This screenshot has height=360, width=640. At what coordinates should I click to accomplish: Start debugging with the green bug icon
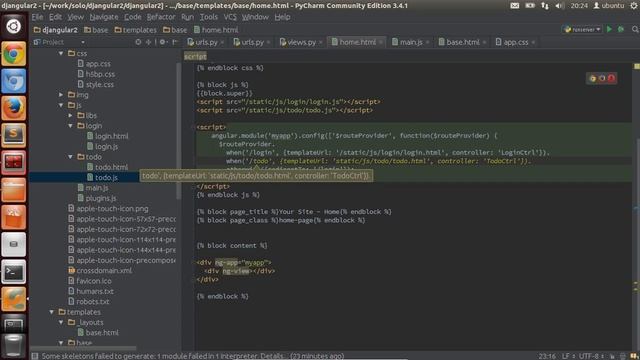pos(621,29)
